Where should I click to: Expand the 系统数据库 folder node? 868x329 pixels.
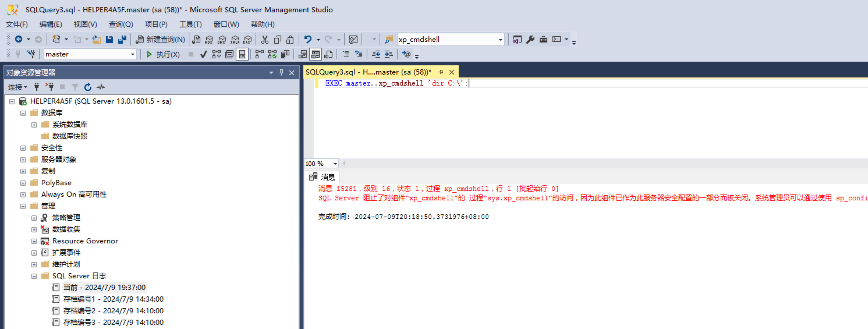click(x=34, y=125)
